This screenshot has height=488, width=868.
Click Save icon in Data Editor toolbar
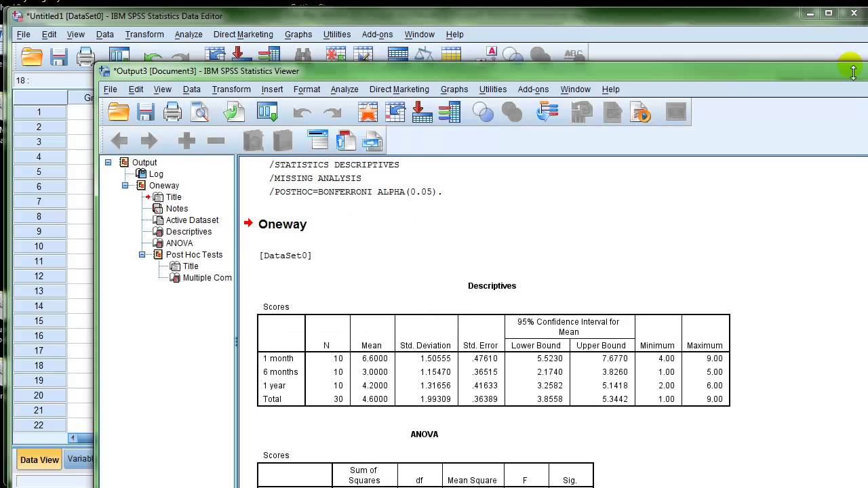[58, 57]
